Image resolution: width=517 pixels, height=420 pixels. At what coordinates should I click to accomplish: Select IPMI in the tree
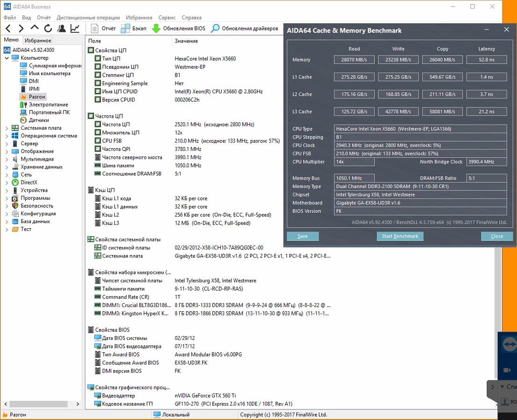click(x=30, y=89)
